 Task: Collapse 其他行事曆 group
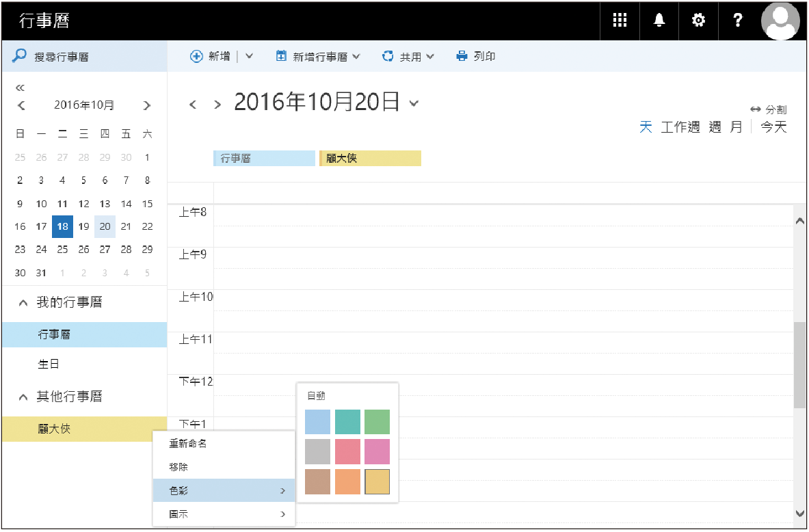pos(23,397)
